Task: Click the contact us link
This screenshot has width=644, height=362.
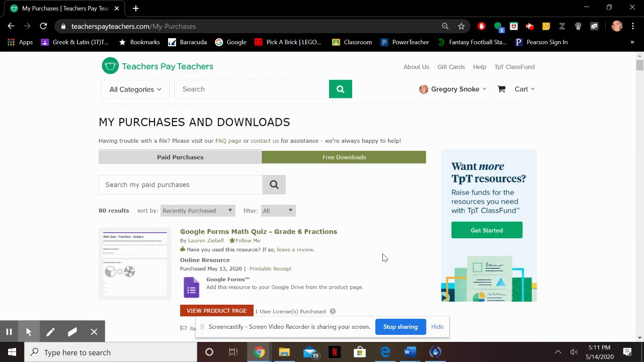Action: pos(265,141)
